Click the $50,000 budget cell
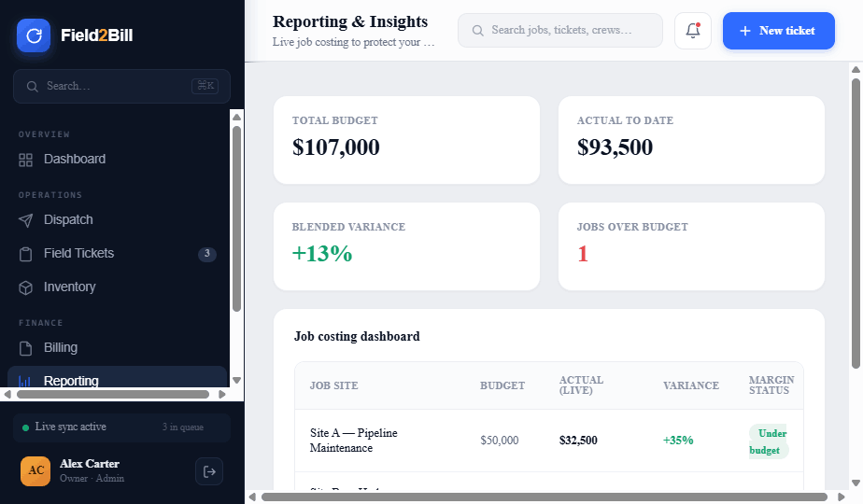The height and width of the screenshot is (504, 863). coord(499,441)
